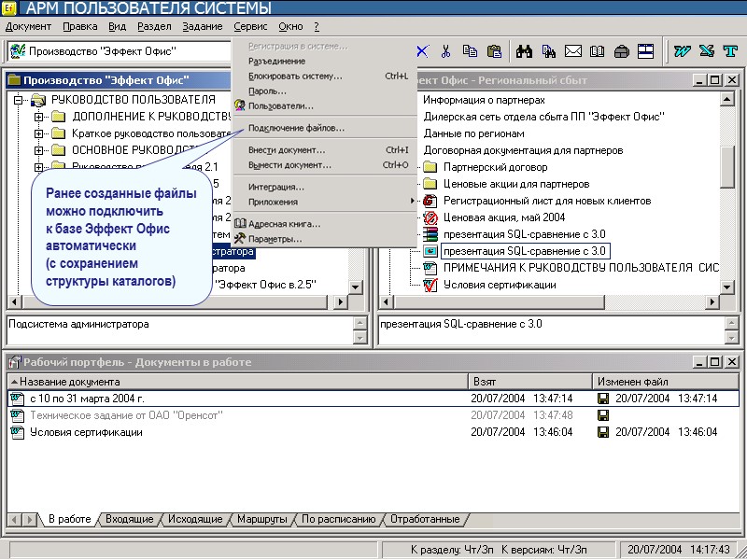
Task: Select Данные по регионам in right tree
Action: click(474, 133)
